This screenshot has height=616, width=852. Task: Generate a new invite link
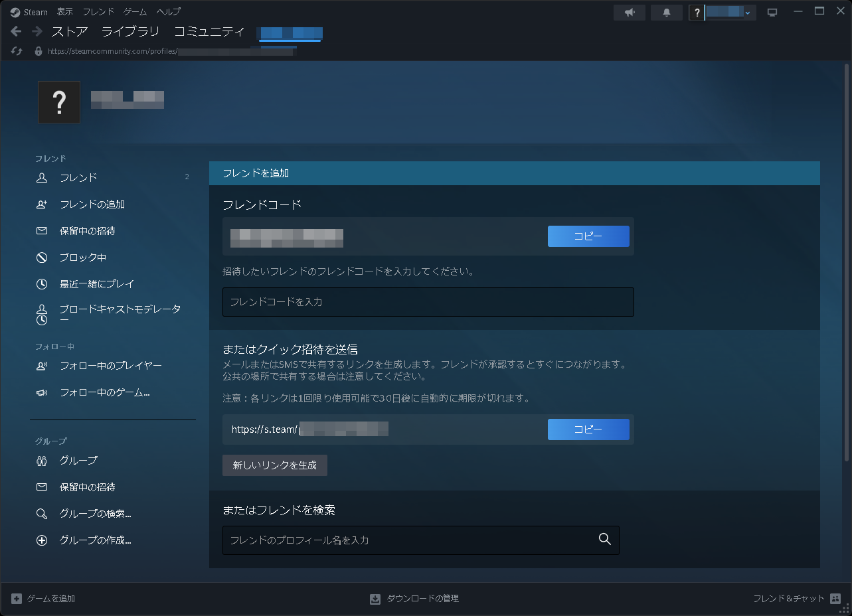(x=274, y=465)
